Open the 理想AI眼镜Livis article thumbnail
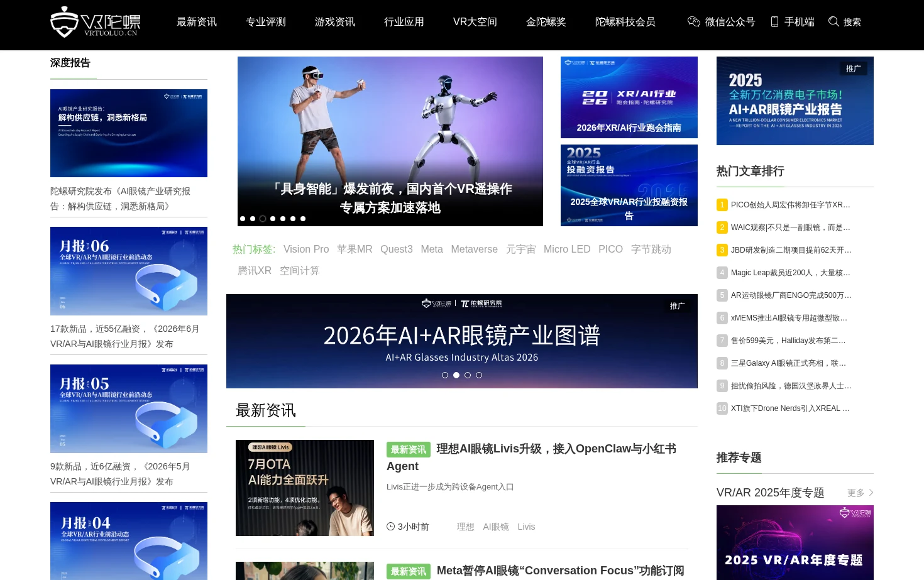The height and width of the screenshot is (580, 924). (305, 488)
